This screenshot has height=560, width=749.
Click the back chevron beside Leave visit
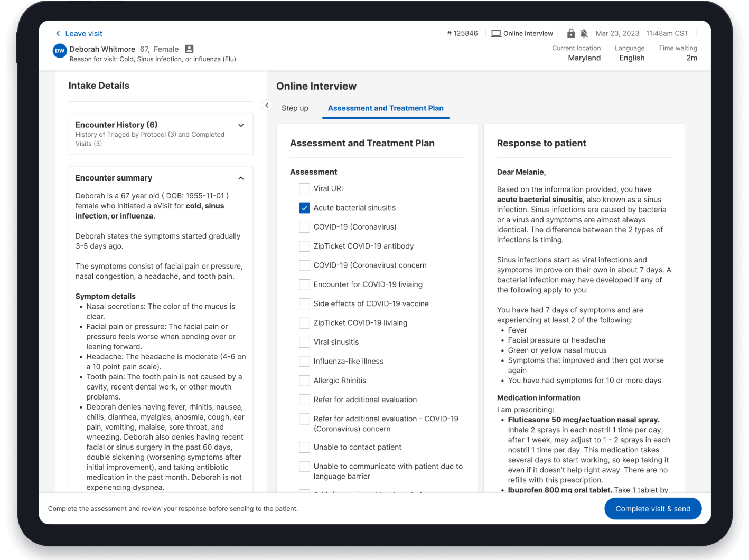(58, 33)
